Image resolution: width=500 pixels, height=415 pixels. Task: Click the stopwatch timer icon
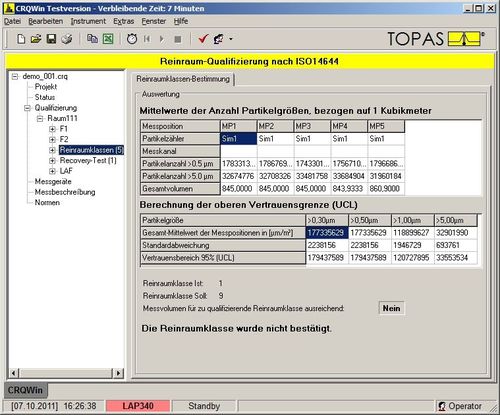(132, 39)
